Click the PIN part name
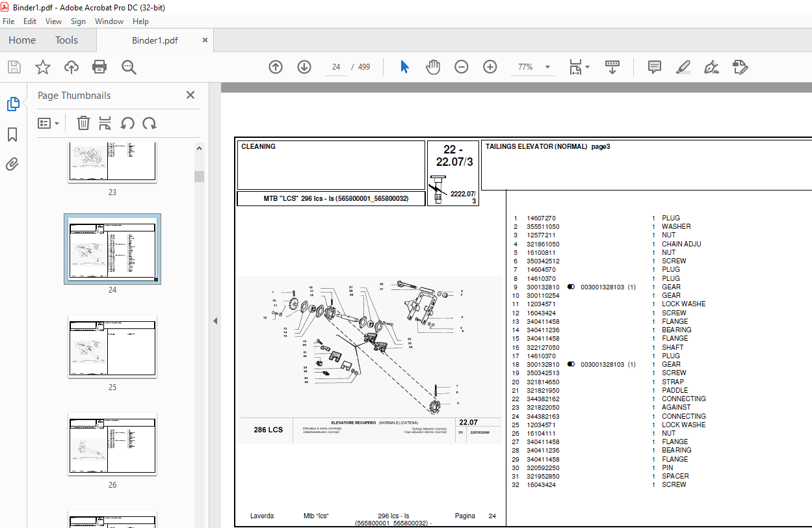The height and width of the screenshot is (528, 812). point(668,468)
